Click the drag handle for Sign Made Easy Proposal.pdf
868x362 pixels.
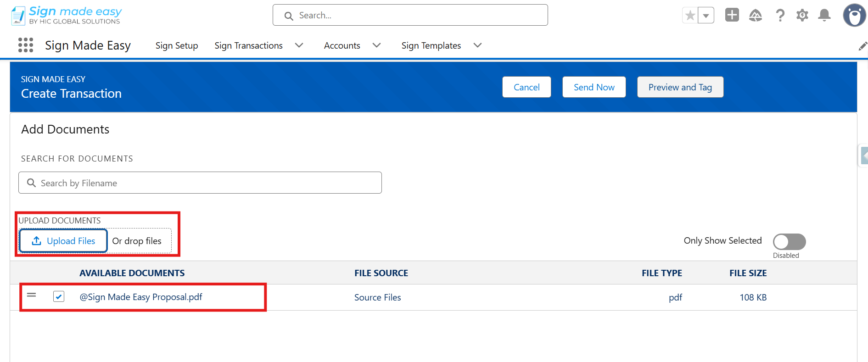coord(31,295)
